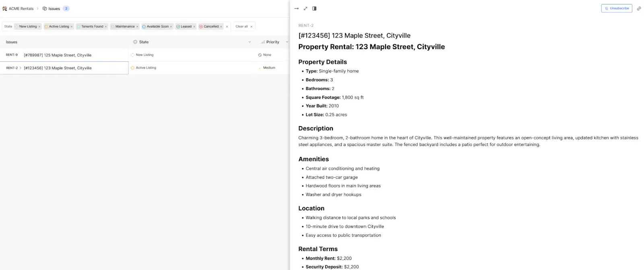The width and height of the screenshot is (644, 270).
Task: Click the Unsubscribe button
Action: pyautogui.click(x=616, y=8)
